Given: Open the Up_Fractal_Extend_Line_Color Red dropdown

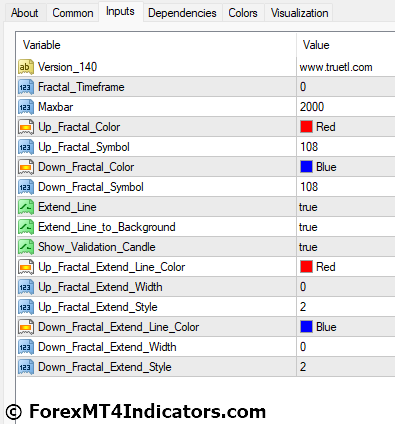Looking at the screenshot, I should click(346, 267).
